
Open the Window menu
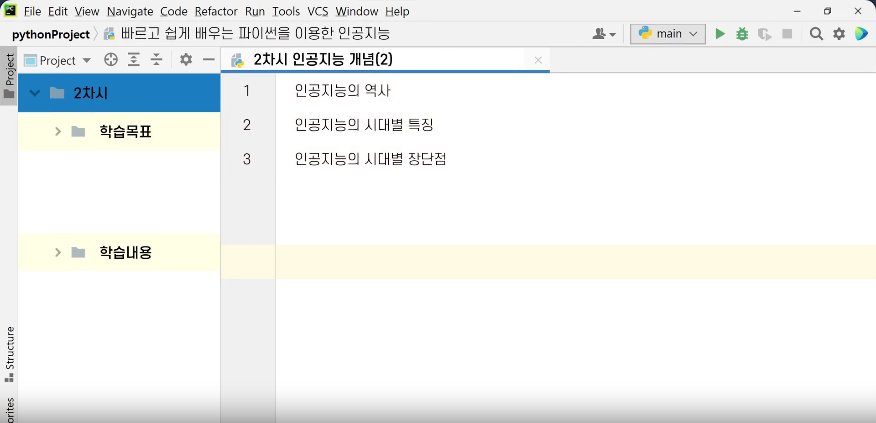pos(357,11)
